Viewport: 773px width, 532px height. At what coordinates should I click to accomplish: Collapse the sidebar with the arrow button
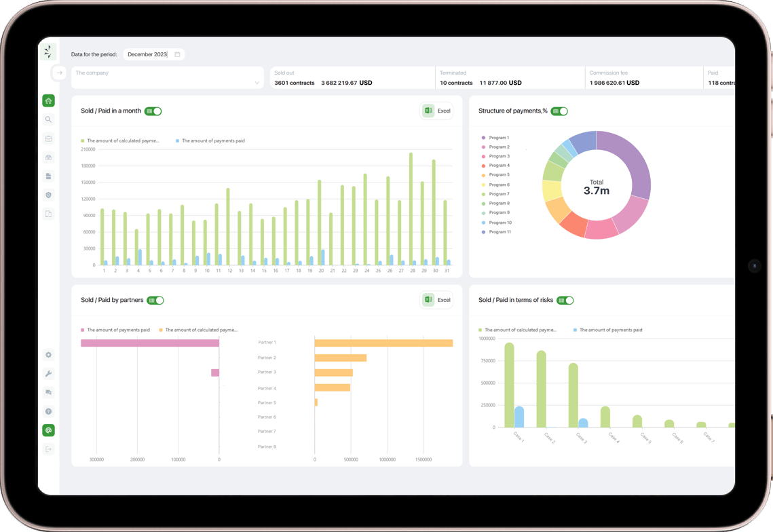[60, 72]
